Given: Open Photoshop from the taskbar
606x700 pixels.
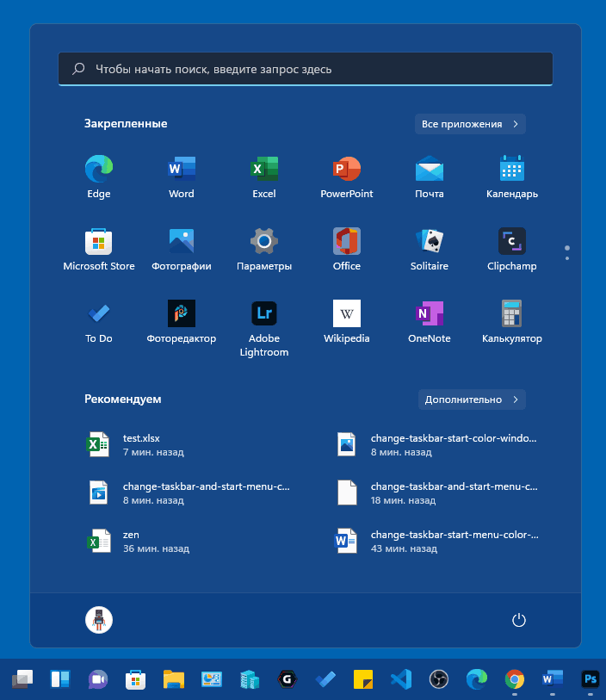Looking at the screenshot, I should 590,679.
